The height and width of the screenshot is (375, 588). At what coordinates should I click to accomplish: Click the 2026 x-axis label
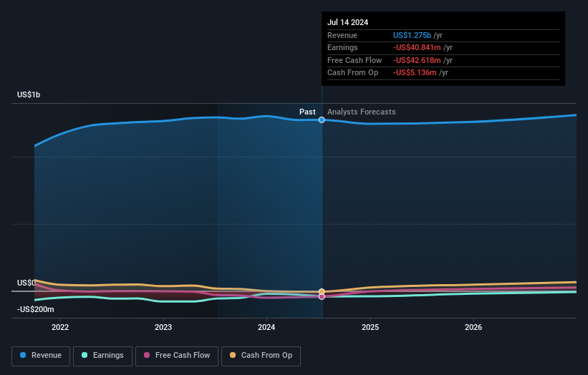click(x=473, y=328)
